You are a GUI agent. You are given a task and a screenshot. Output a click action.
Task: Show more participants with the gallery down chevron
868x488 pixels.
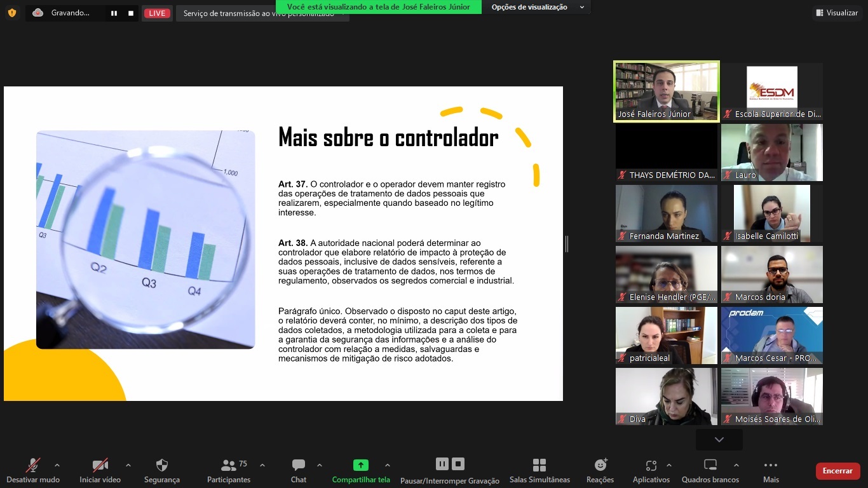(719, 440)
